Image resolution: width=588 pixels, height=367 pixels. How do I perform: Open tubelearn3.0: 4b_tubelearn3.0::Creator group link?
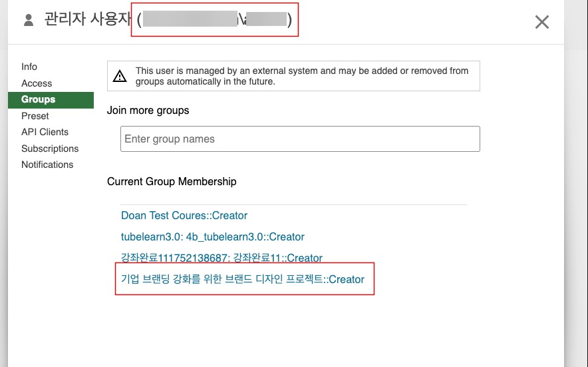pos(213,236)
